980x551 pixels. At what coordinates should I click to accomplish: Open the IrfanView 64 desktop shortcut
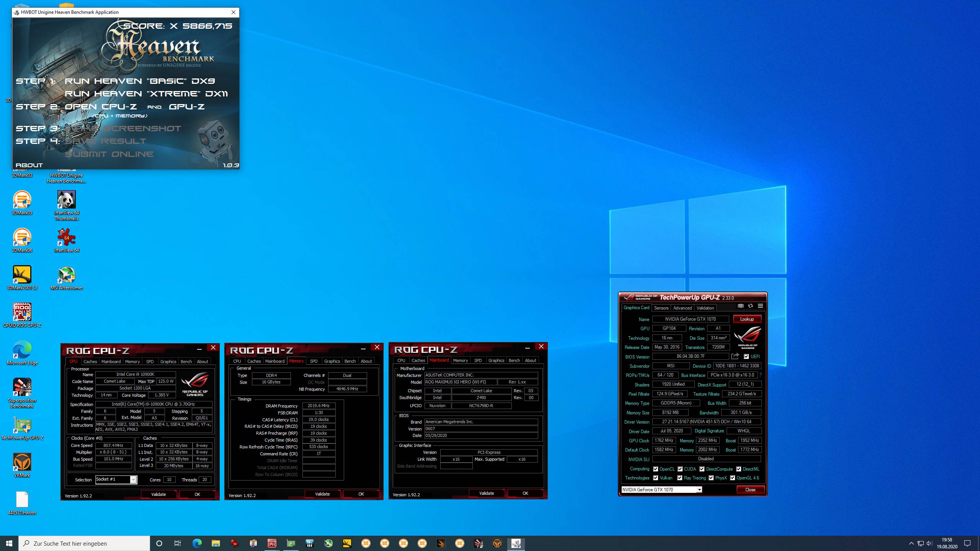(67, 241)
